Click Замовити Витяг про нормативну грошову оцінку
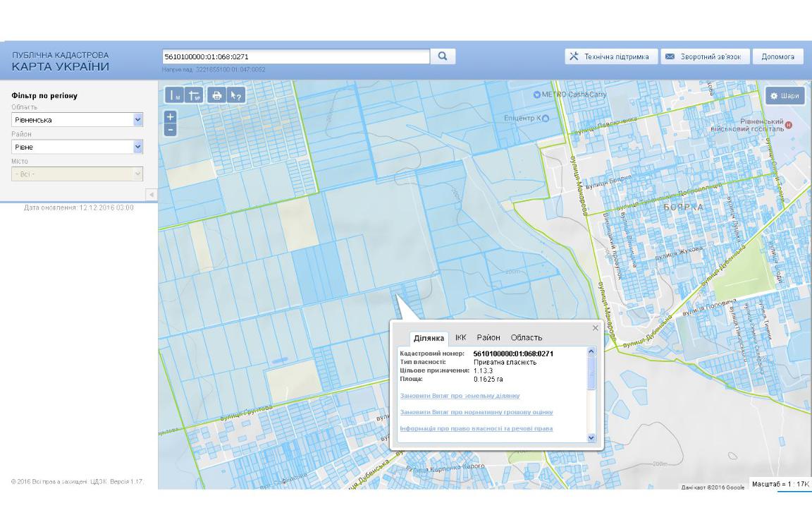Viewport: 812px width, 508px height. (476, 412)
